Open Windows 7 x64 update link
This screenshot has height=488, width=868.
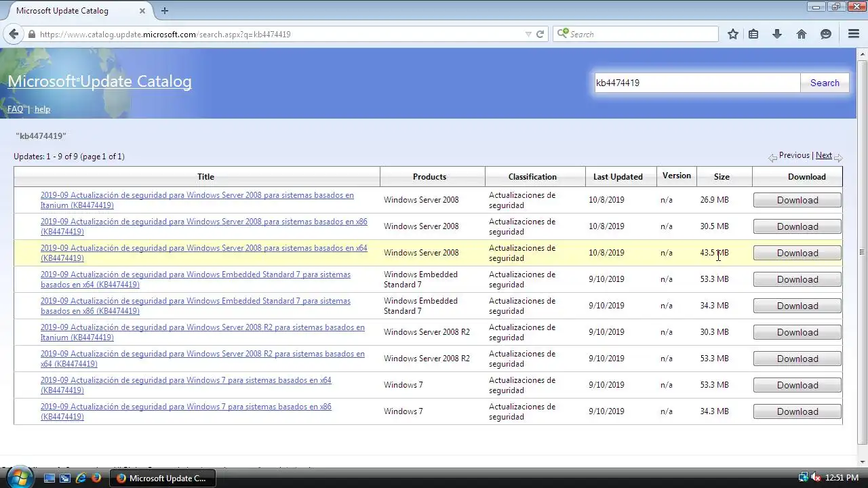click(186, 385)
